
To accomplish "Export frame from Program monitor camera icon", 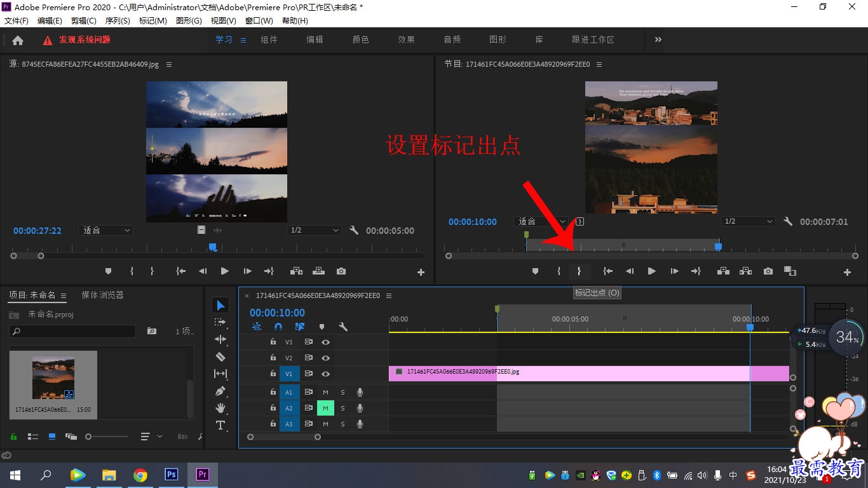I will click(x=768, y=271).
